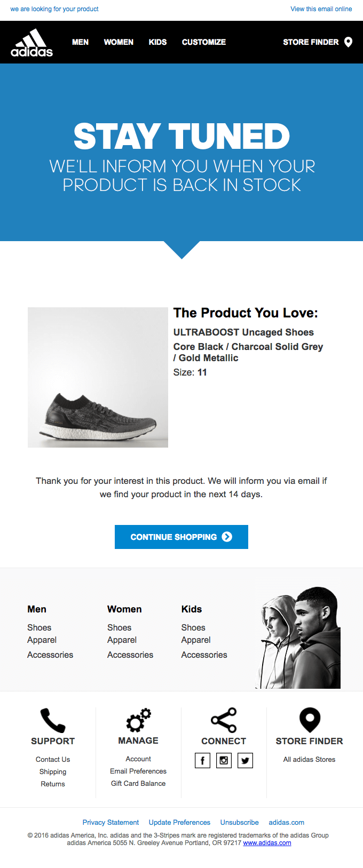Image resolution: width=363 pixels, height=868 pixels.
Task: Click the store finder location pin in header
Action: pyautogui.click(x=348, y=42)
